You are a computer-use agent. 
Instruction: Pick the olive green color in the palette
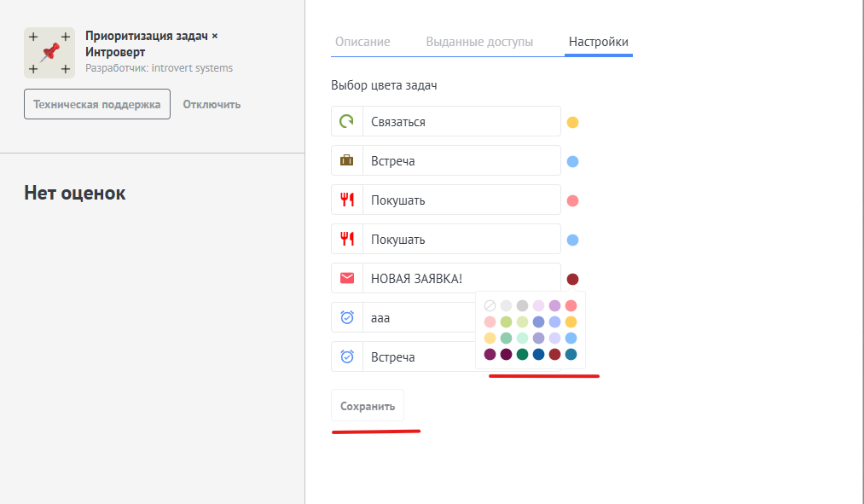[x=506, y=322]
